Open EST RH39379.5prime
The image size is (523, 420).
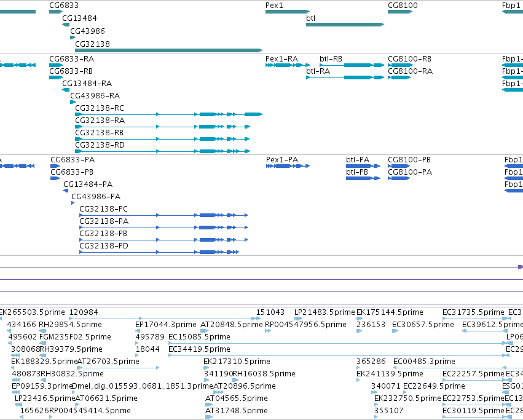click(x=71, y=349)
